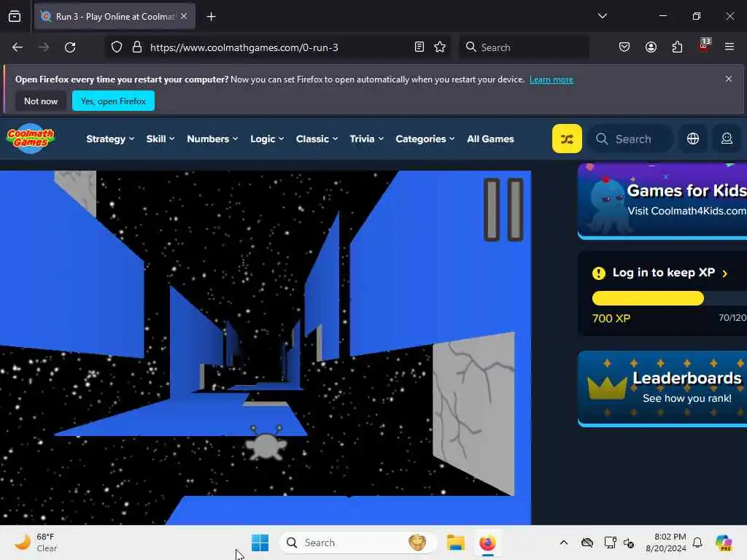Viewport: 747px width, 560px height.
Task: Open a new browser tab
Action: [x=211, y=17]
